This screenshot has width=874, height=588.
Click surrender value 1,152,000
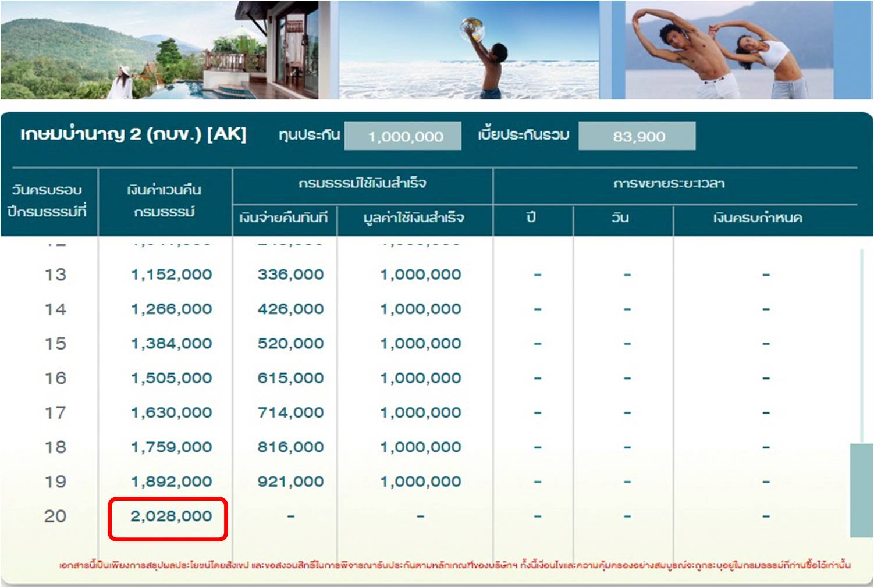pos(172,275)
